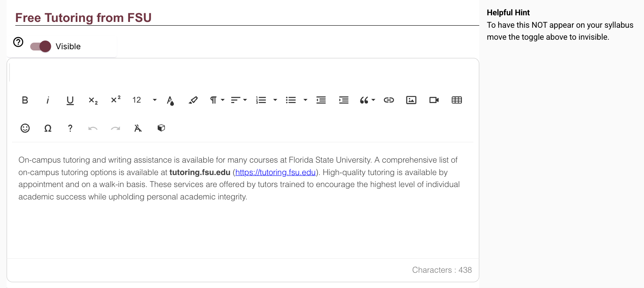Apply italic formatting

pos(48,100)
